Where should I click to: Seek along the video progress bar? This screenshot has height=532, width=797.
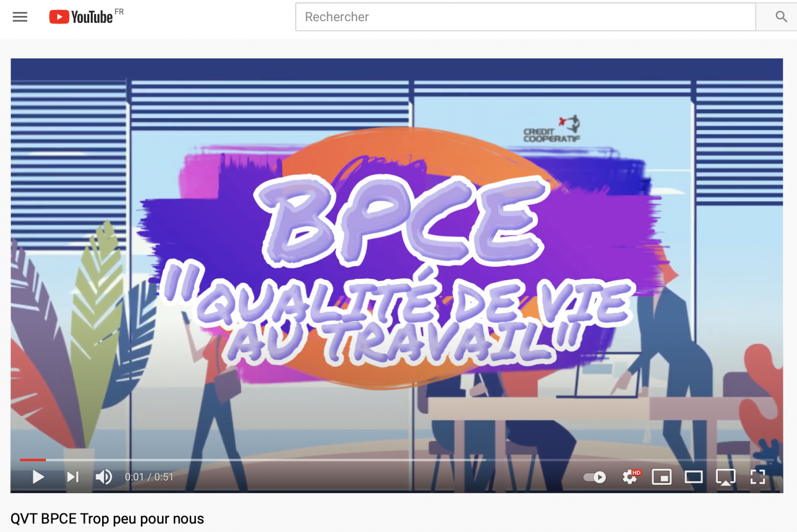pos(396,460)
